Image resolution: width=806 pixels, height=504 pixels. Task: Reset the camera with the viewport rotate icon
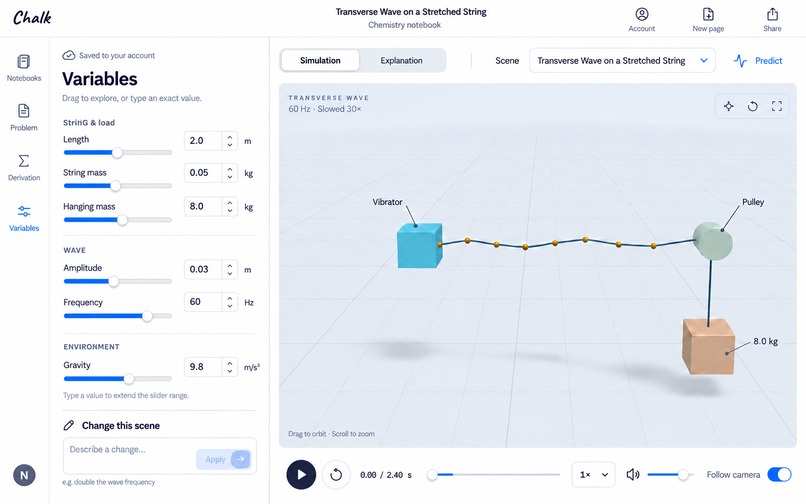(753, 106)
